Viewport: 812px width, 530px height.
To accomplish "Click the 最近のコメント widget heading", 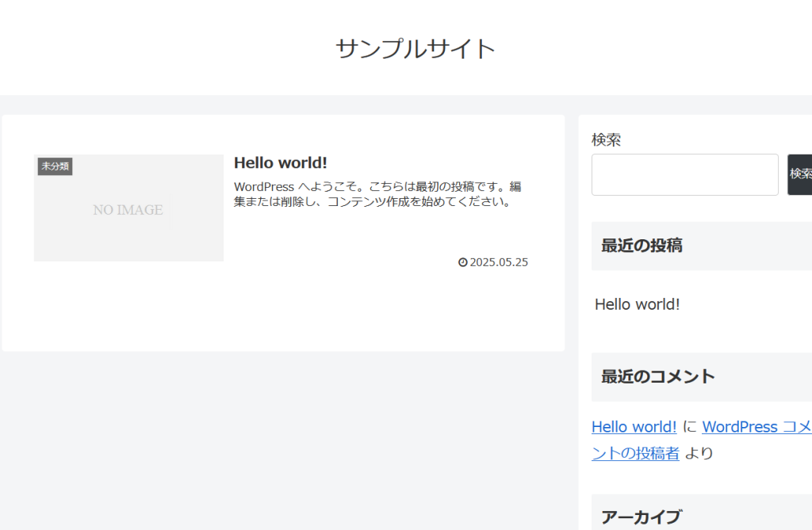I will point(658,376).
